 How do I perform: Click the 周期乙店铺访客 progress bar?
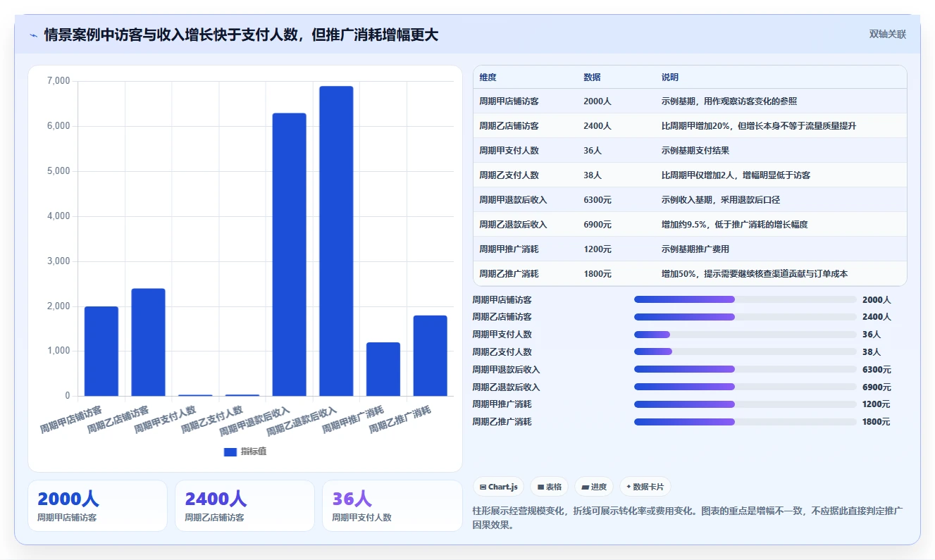point(745,317)
